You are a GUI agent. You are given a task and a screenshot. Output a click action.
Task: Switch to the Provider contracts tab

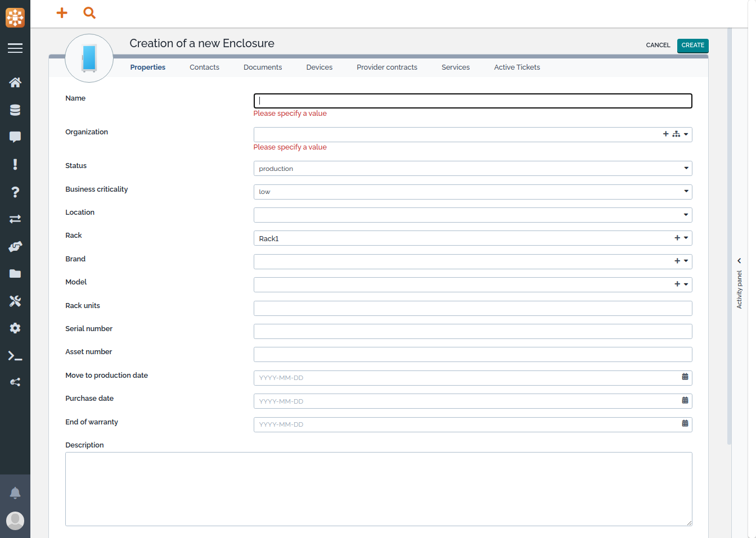[387, 67]
